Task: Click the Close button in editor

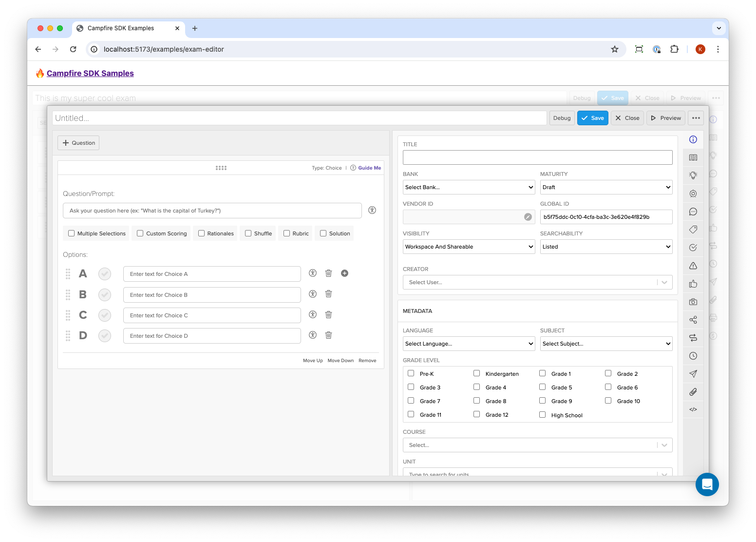Action: coord(627,118)
